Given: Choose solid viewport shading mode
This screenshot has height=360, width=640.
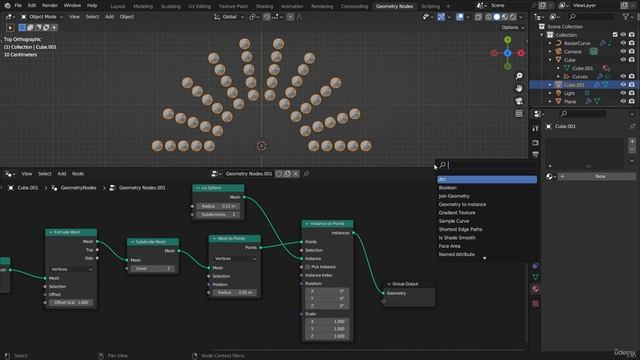Looking at the screenshot, I should (x=497, y=17).
